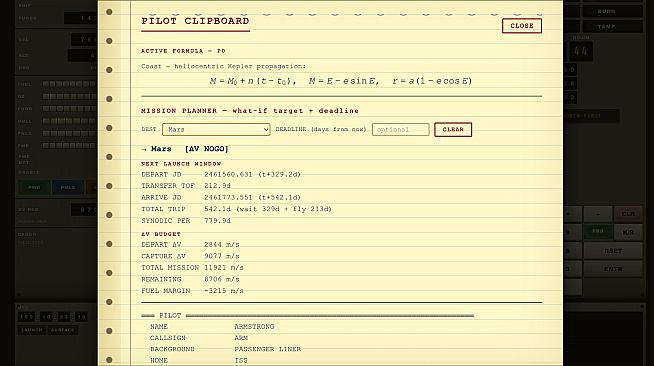
Task: Select total trip value 542.1d
Action: [217, 209]
